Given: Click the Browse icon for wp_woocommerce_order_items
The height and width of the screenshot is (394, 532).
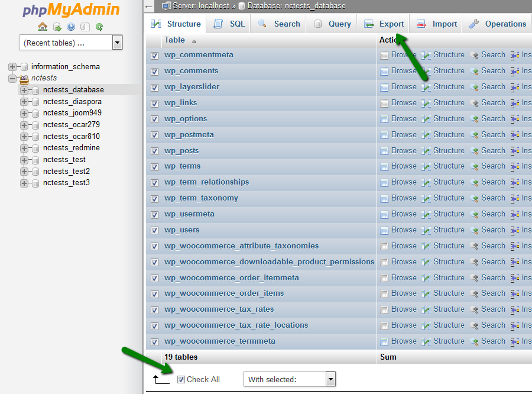Looking at the screenshot, I should coord(384,294).
